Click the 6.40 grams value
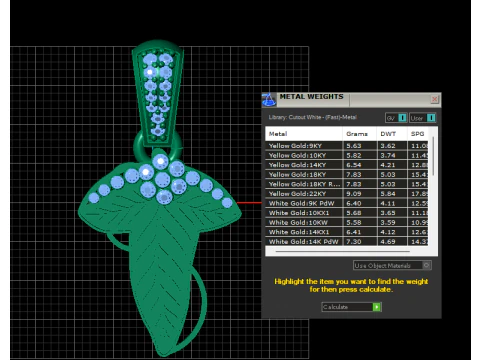480x360 pixels. [x=354, y=203]
